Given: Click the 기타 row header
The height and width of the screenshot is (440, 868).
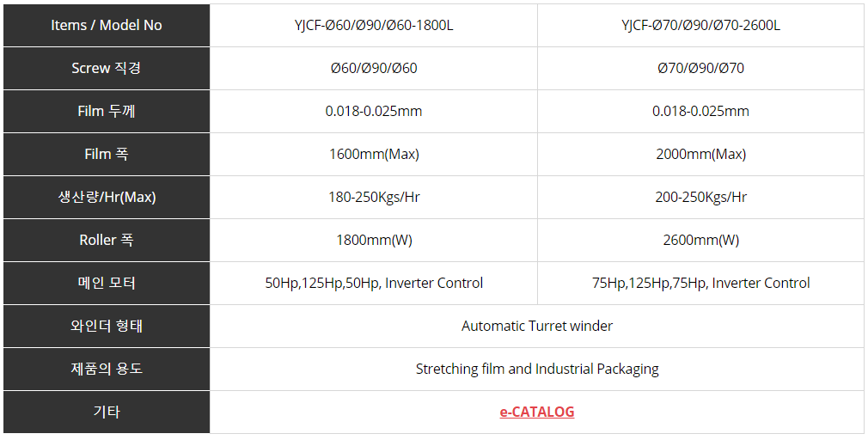Looking at the screenshot, I should pyautogui.click(x=107, y=412).
